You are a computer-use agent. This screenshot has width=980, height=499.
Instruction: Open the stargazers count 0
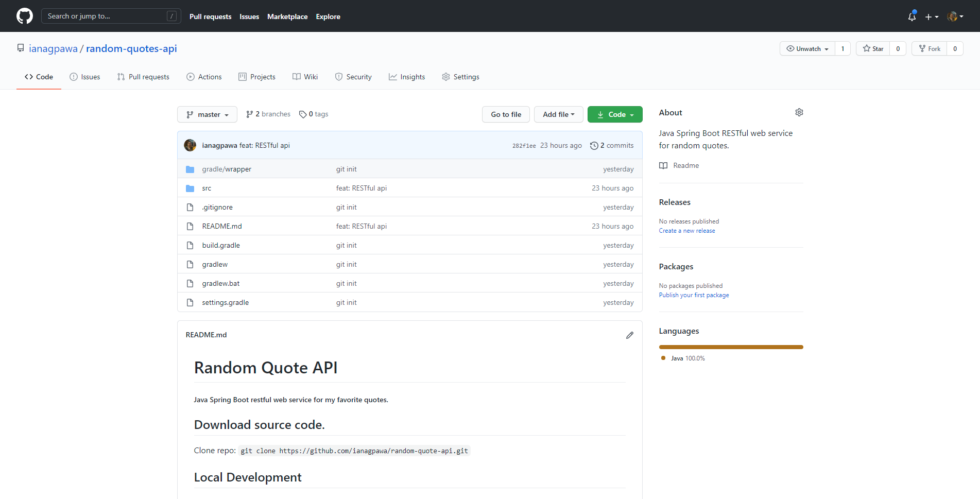click(898, 48)
